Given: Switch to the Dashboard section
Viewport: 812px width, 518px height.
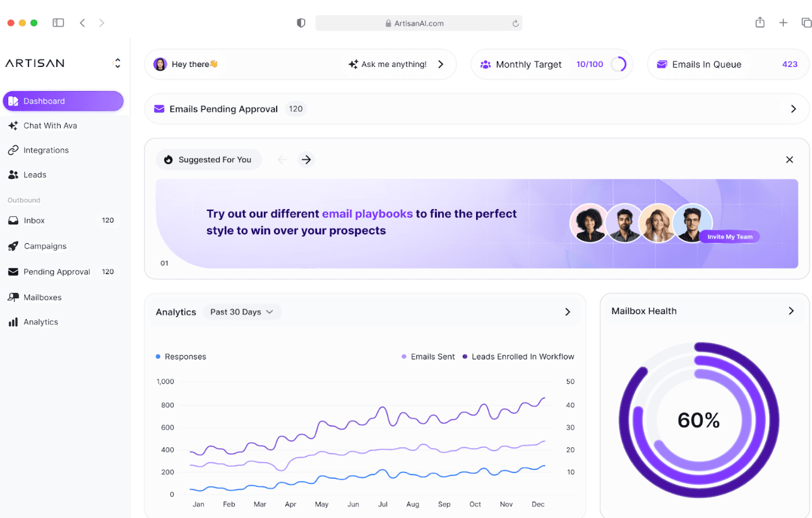Looking at the screenshot, I should pos(44,100).
